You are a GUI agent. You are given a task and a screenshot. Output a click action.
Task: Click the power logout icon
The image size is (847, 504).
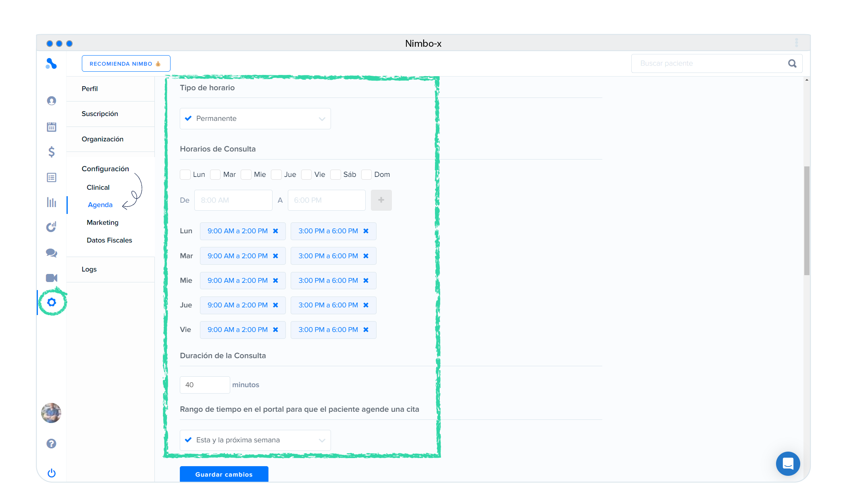point(51,473)
